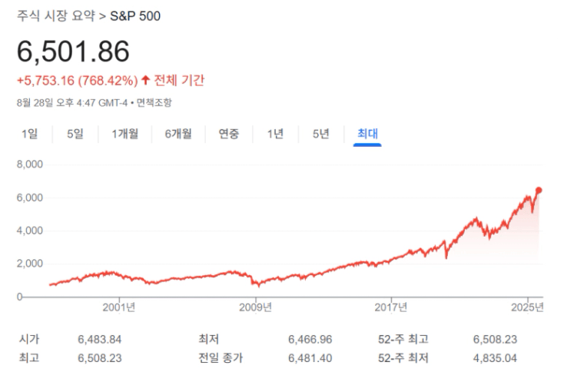Click the 52-주 최저 value 4,835.04
Image resolution: width=564 pixels, height=392 pixels.
(495, 358)
